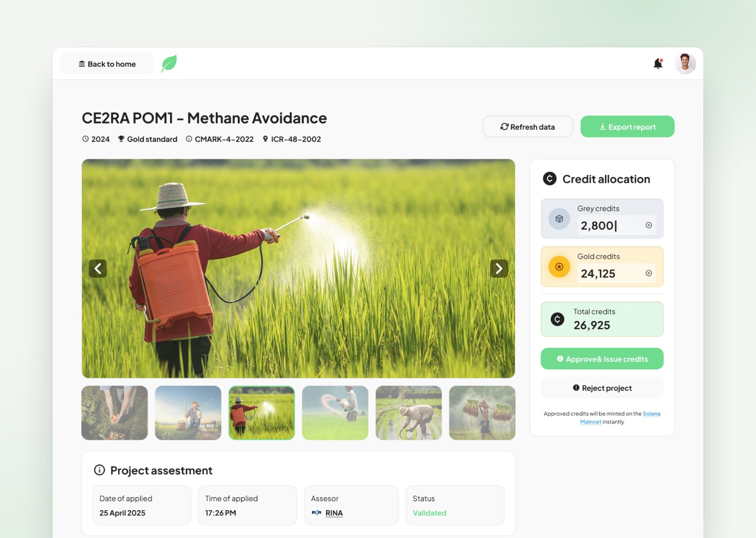This screenshot has width=756, height=538.
Task: Click the Credit allocation coin icon
Action: 550,179
